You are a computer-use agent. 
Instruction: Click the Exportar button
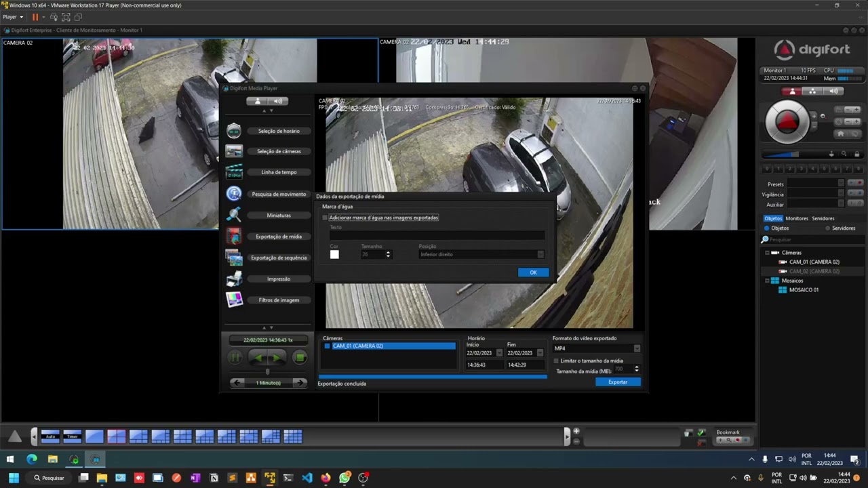618,382
